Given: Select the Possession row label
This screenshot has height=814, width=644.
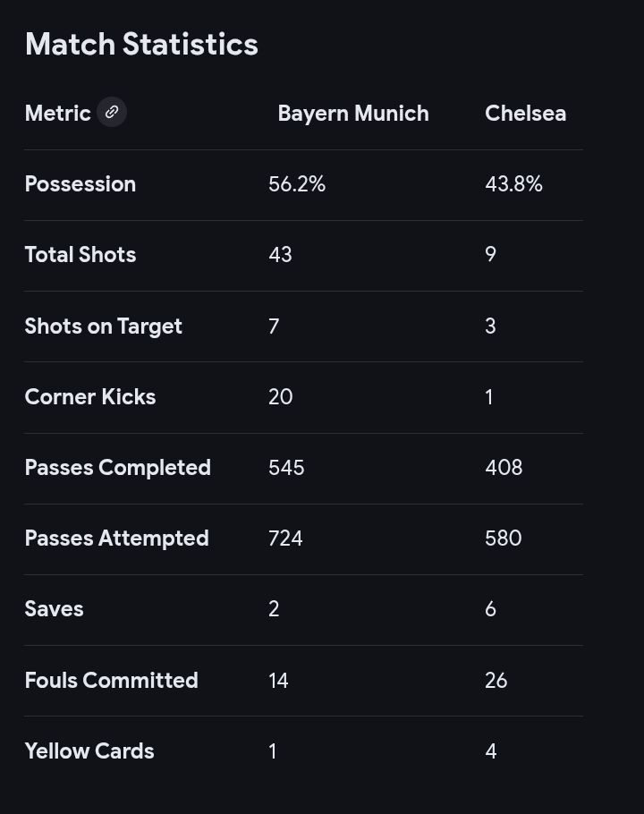Looking at the screenshot, I should coord(80,184).
